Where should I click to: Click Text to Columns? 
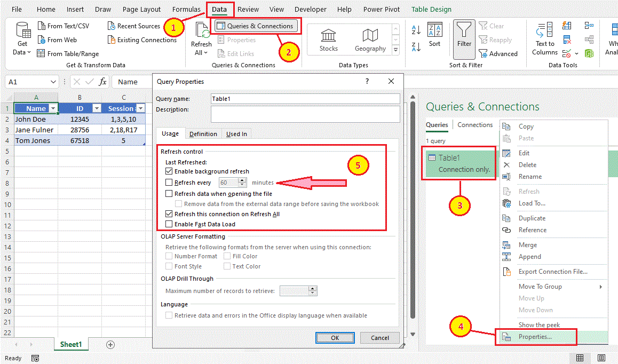point(545,38)
